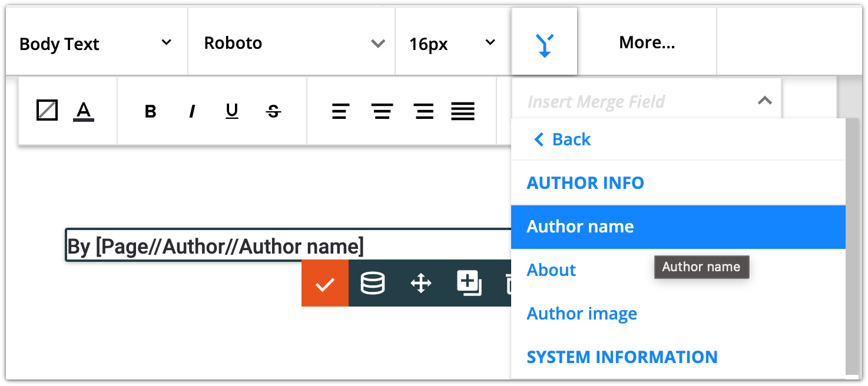Select the Author name merge field

click(x=678, y=227)
